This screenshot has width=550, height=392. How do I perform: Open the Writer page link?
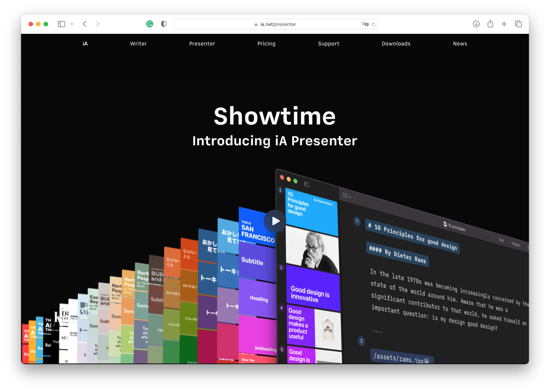tap(138, 44)
